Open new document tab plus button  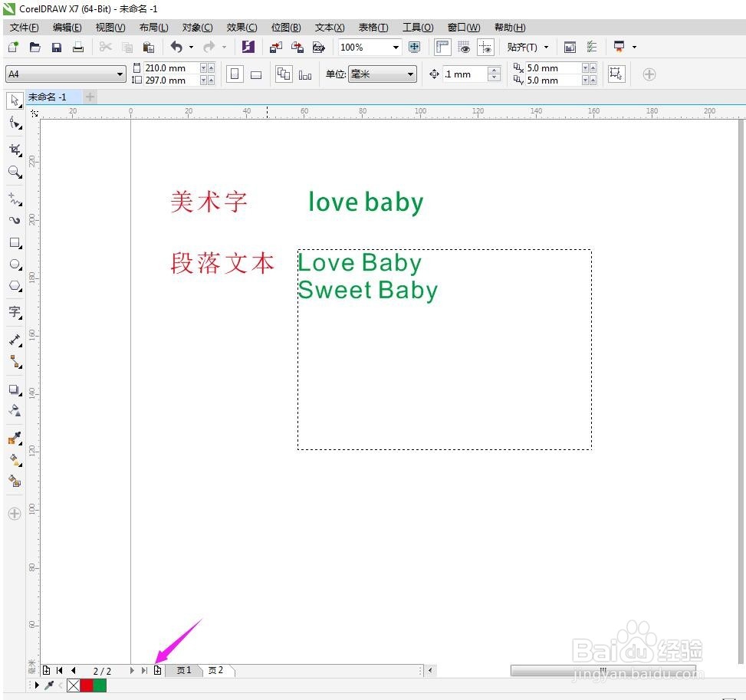coord(90,97)
